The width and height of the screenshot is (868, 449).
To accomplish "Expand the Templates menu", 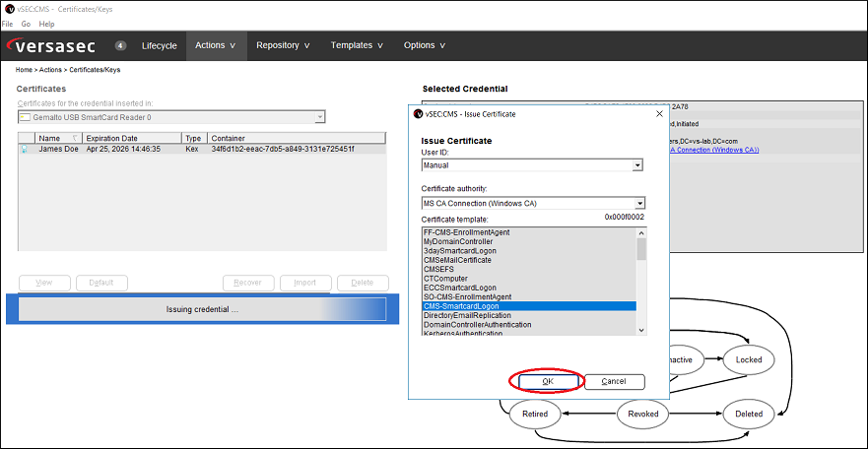I will 357,45.
